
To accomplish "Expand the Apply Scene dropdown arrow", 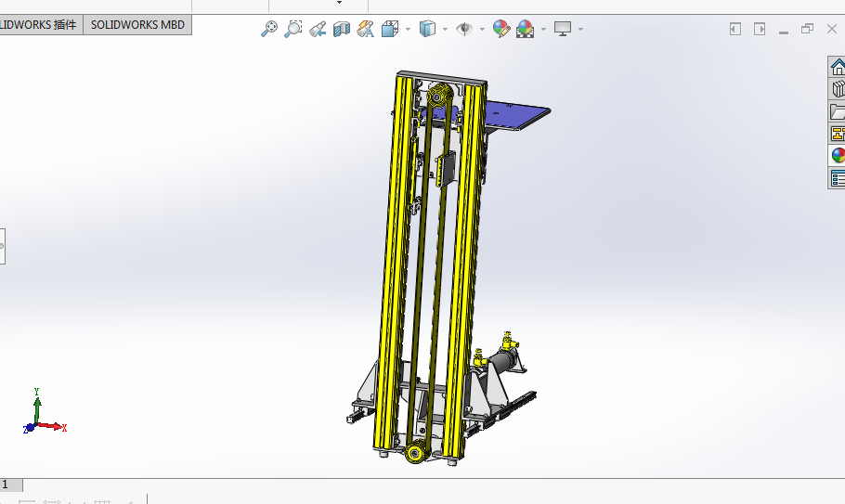I will 543,29.
